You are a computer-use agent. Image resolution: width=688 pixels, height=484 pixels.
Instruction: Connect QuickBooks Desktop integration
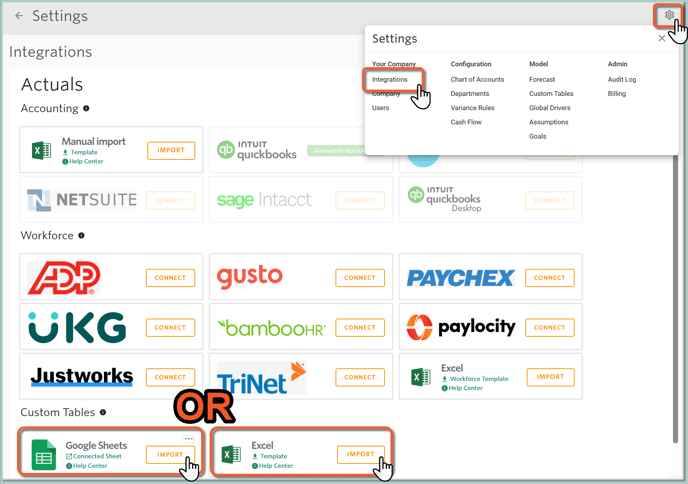549,201
